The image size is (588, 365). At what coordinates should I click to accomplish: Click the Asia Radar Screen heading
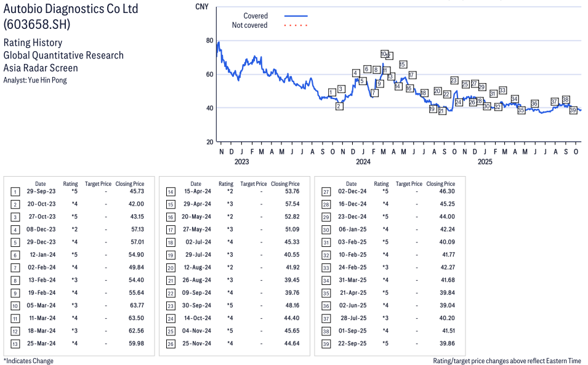[x=41, y=68]
